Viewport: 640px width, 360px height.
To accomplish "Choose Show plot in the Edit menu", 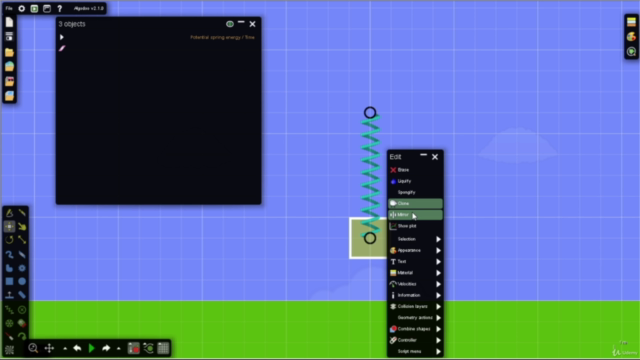I will (415, 226).
